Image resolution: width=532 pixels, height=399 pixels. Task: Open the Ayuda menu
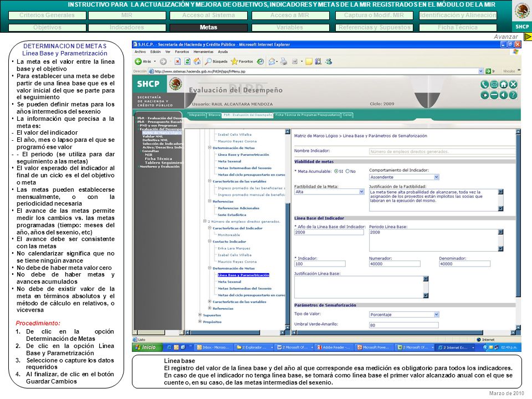[223, 52]
